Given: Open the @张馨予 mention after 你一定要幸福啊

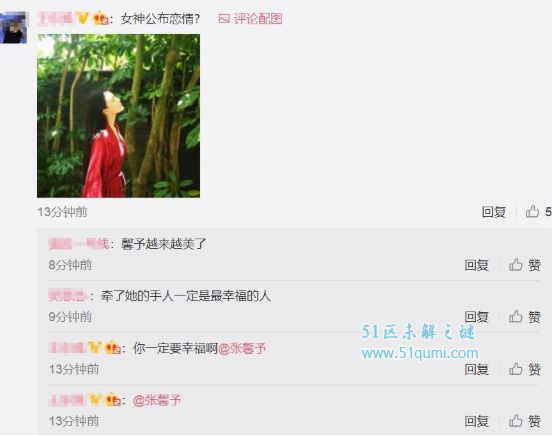Looking at the screenshot, I should (x=242, y=348).
